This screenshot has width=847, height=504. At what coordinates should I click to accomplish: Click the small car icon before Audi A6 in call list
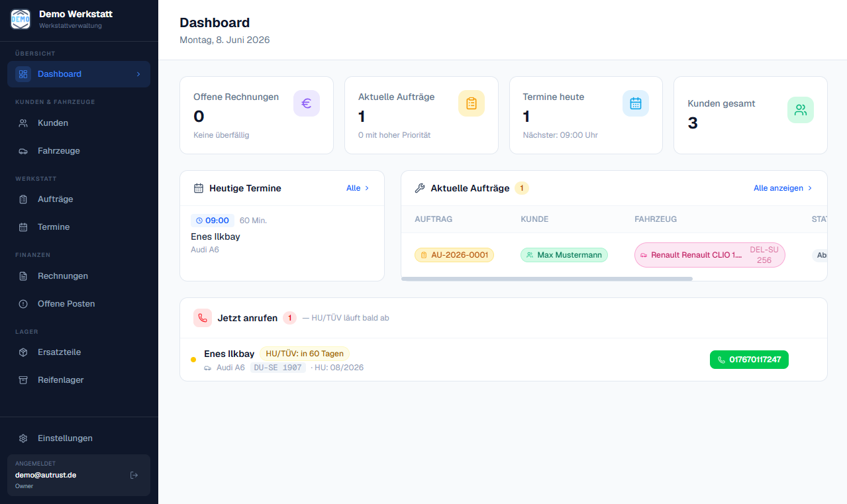tap(208, 368)
